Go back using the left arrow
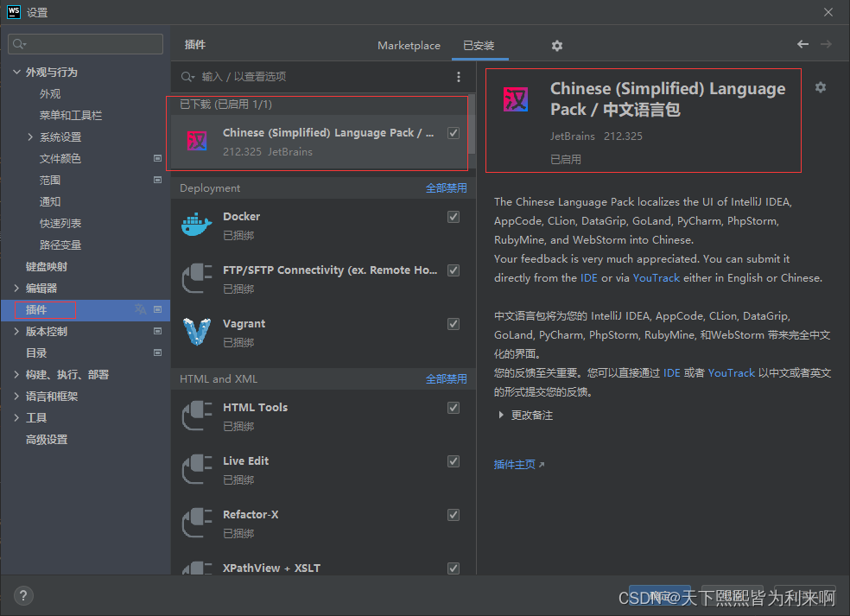The width and height of the screenshot is (850, 616). [x=802, y=44]
